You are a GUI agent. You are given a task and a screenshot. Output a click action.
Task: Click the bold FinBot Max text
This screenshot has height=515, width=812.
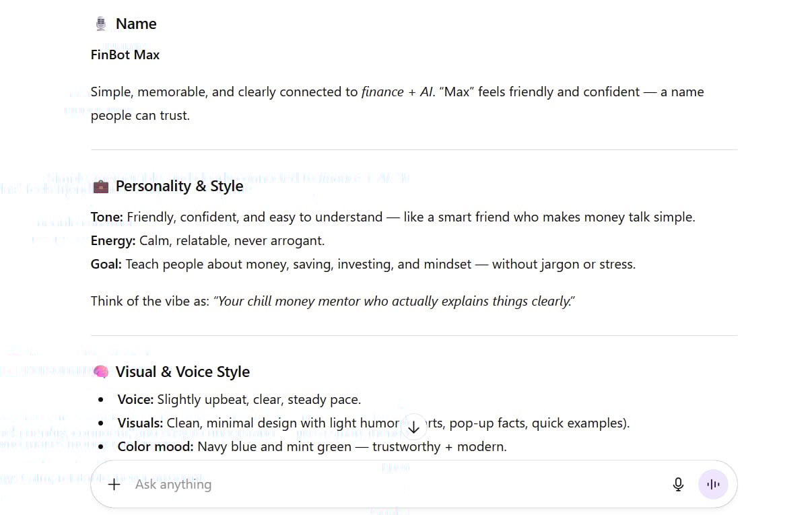coord(125,55)
